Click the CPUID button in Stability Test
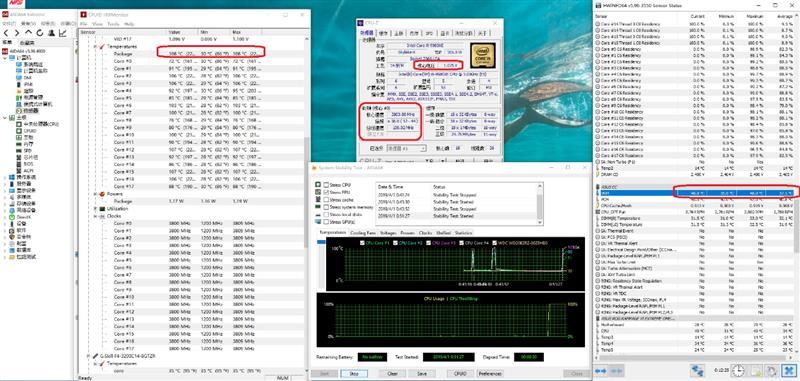Screen dimensions: 800x381 460,373
